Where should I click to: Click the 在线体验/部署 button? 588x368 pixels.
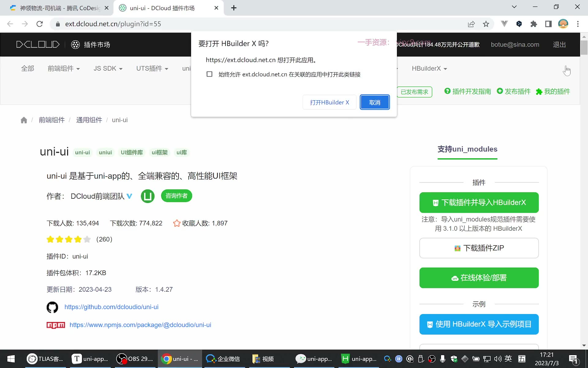[x=479, y=278]
